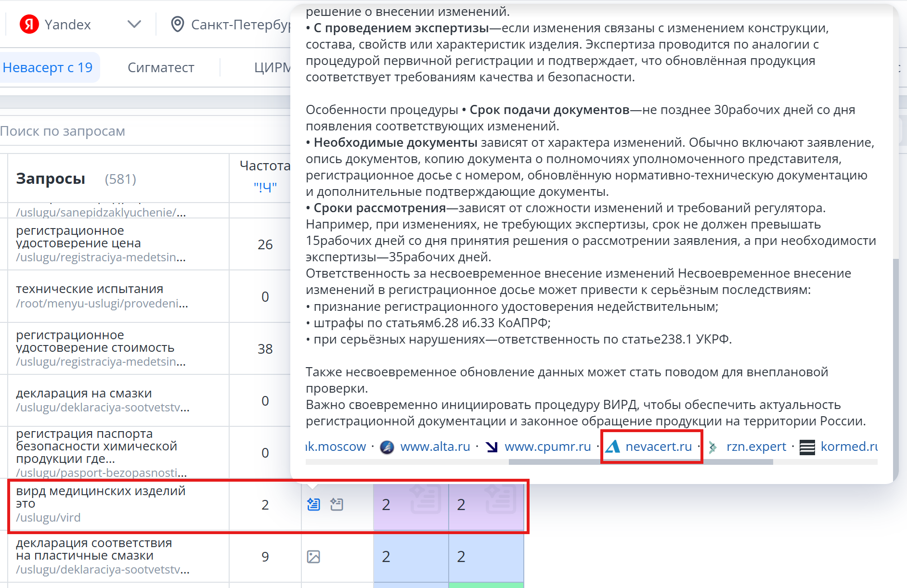907x588 pixels.
Task: Open the rzn.expert source link
Action: coord(756,447)
